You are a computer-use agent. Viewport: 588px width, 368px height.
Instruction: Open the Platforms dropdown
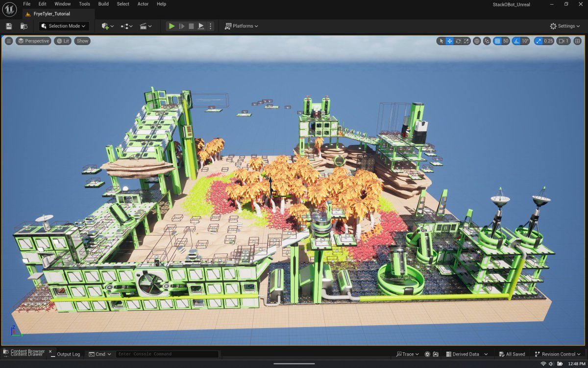click(241, 26)
